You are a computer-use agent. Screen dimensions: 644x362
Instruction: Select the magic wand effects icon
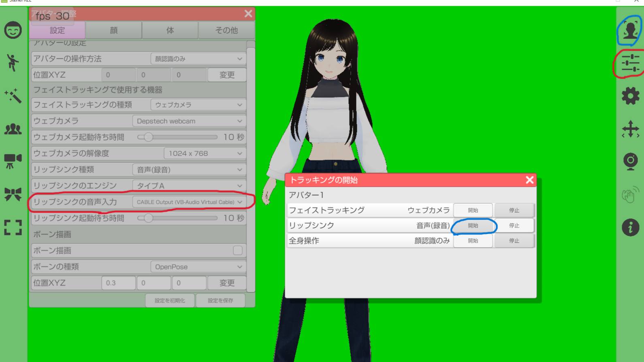coord(13,96)
